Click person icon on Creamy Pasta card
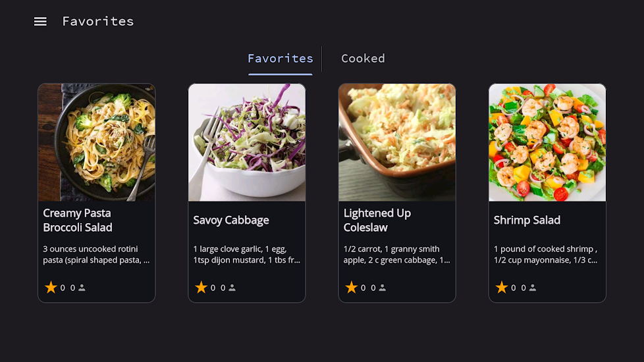 (x=82, y=288)
